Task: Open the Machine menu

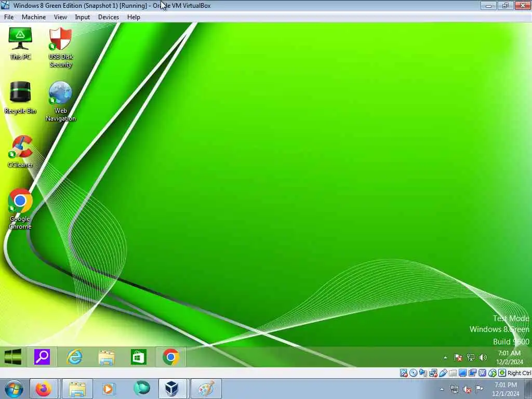Action: [34, 17]
